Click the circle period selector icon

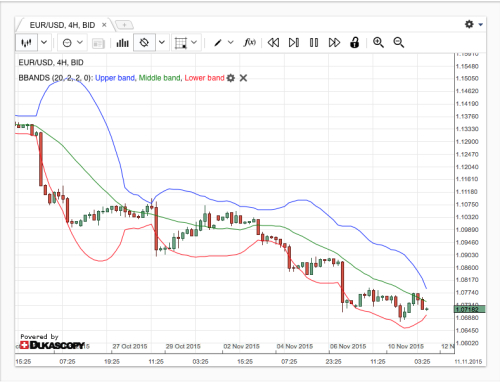tap(67, 43)
